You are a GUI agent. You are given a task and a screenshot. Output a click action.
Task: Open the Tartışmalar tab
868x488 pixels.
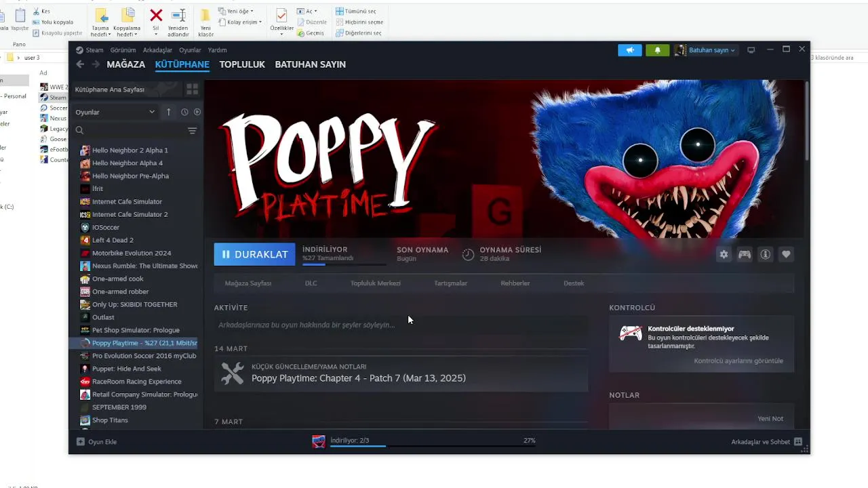(451, 283)
